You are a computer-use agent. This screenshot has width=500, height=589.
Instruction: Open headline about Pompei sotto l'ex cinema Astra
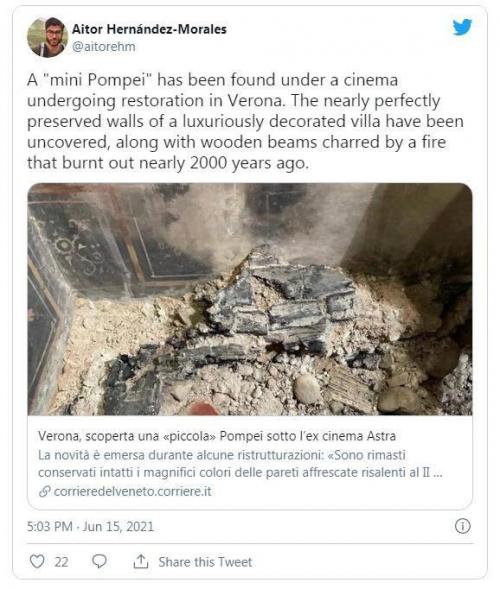tap(217, 436)
